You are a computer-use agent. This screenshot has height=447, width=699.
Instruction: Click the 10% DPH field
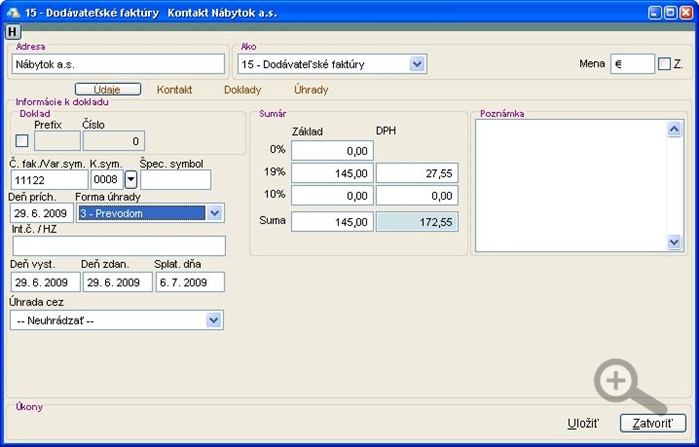(417, 196)
